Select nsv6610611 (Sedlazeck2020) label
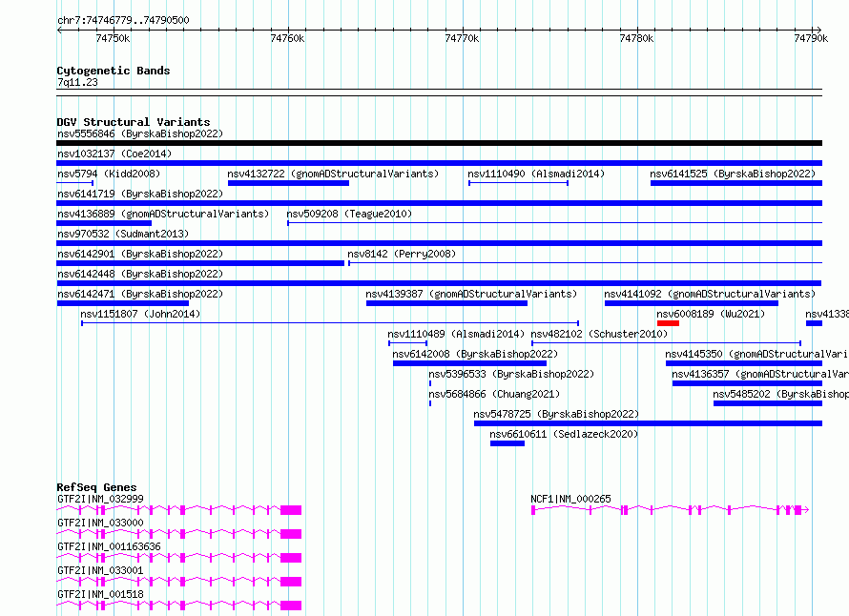This screenshot has height=616, width=849. click(564, 434)
